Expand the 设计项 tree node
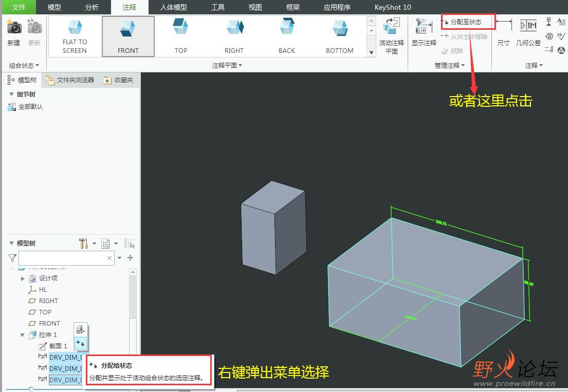The width and height of the screenshot is (568, 392). pos(23,278)
